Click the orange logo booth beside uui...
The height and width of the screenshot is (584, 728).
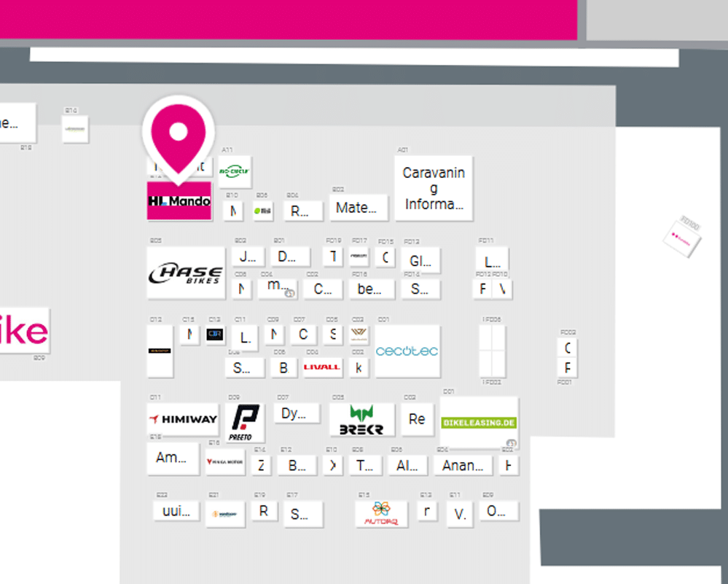(225, 514)
